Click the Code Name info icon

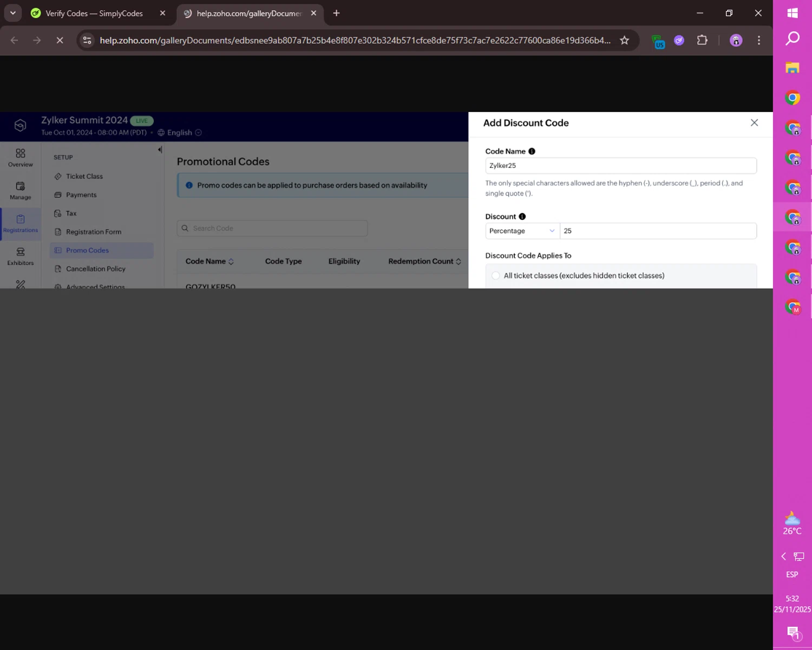click(x=532, y=151)
